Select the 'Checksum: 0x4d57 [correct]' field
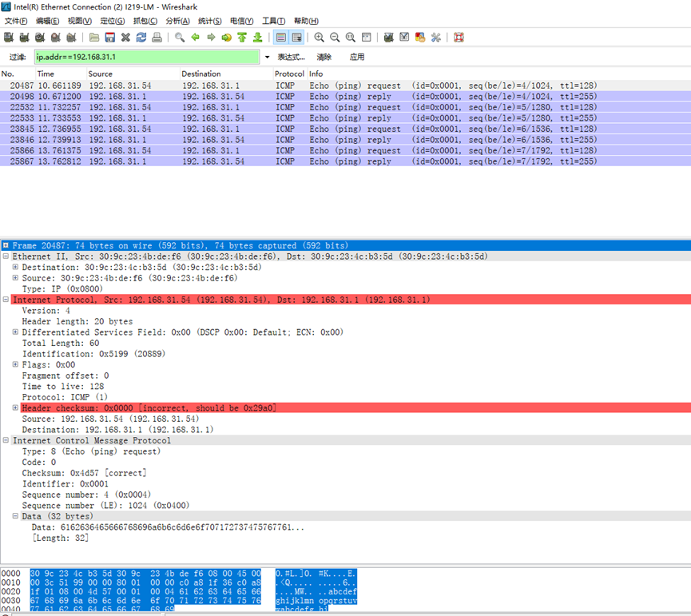The height and width of the screenshot is (616, 691). [x=84, y=473]
